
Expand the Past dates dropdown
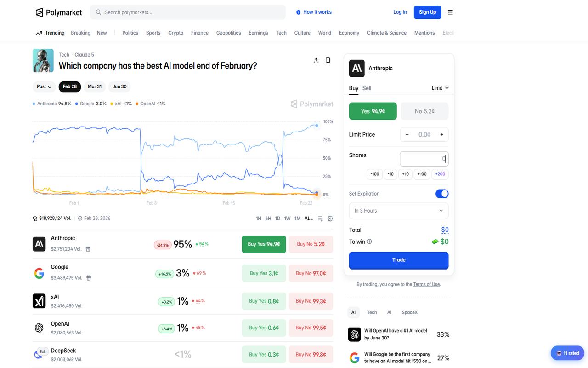(x=44, y=86)
